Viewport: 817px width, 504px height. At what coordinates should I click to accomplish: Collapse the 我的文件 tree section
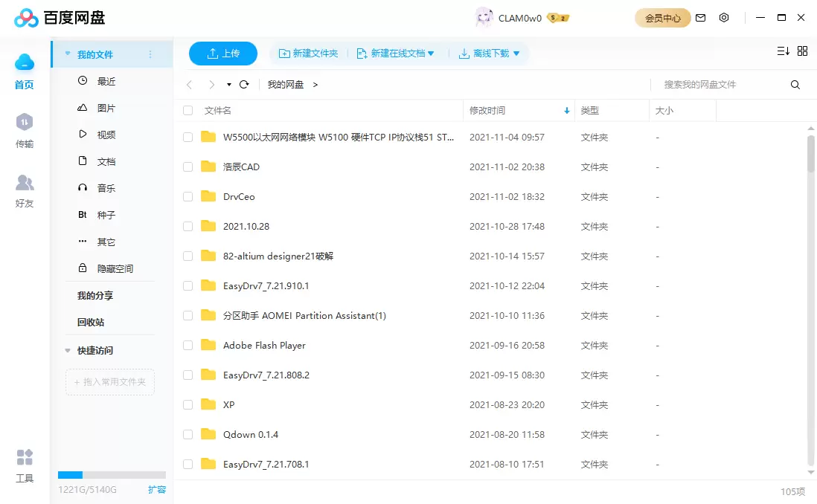click(x=68, y=54)
